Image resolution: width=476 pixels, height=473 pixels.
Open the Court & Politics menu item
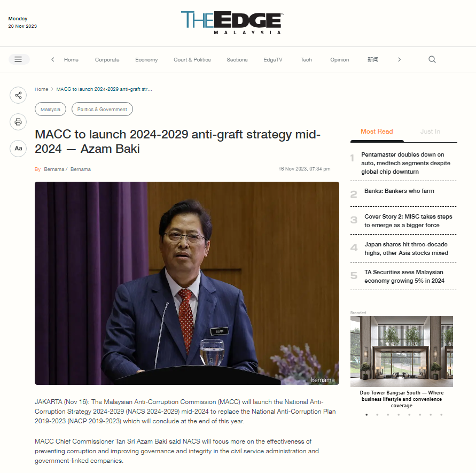(192, 60)
